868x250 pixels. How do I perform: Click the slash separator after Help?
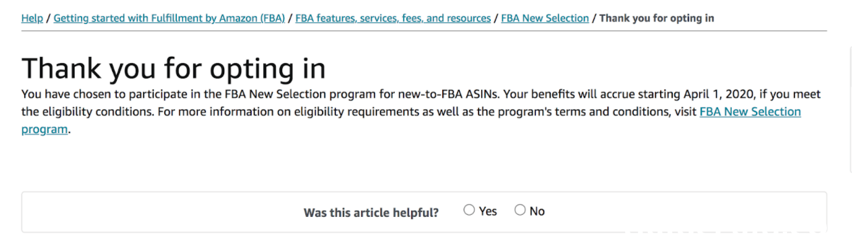pyautogui.click(x=48, y=18)
